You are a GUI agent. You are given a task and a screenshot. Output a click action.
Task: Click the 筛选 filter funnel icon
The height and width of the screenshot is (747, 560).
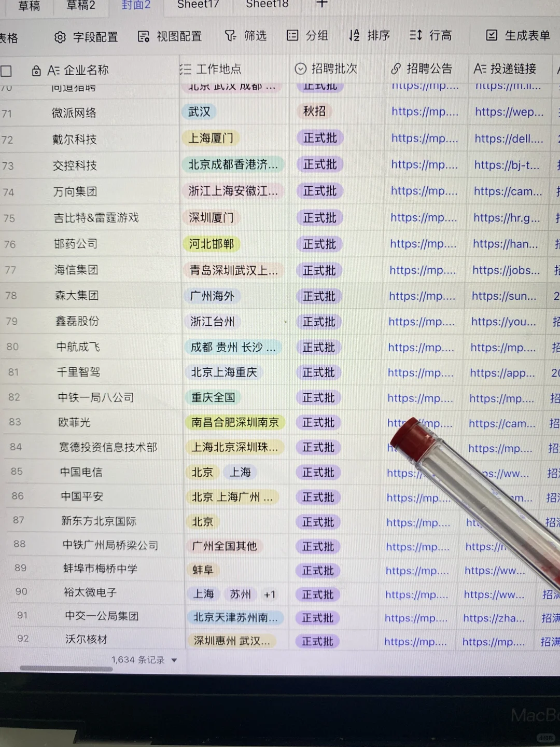(x=230, y=36)
